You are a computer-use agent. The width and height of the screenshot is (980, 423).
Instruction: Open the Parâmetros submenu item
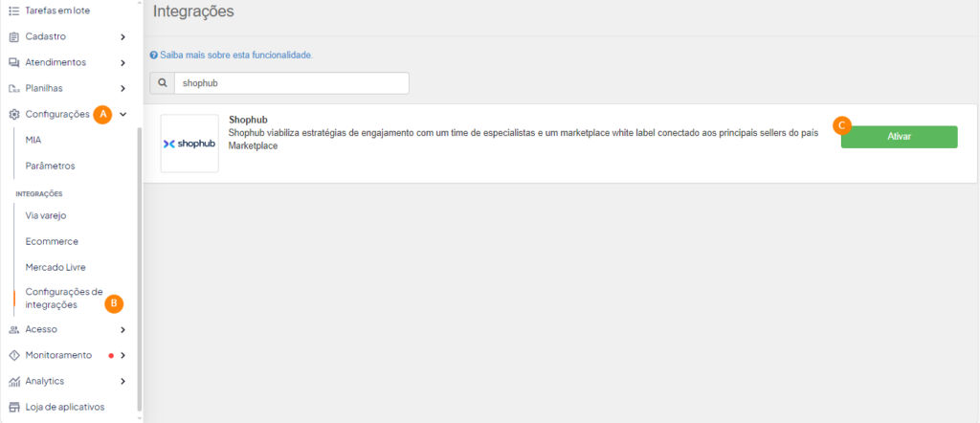tap(50, 167)
